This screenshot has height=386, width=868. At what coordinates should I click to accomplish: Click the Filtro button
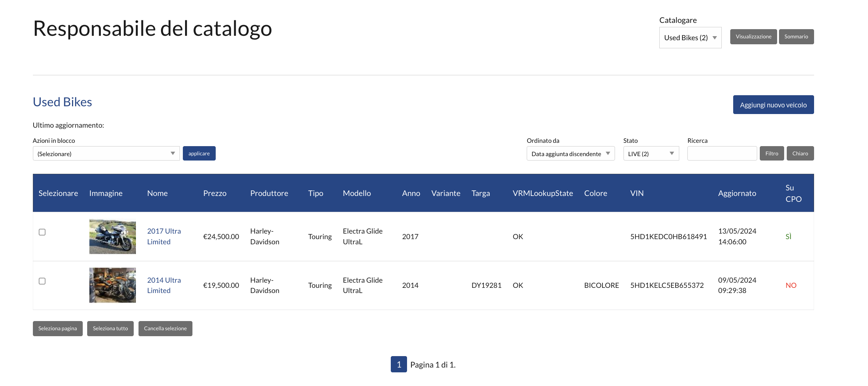[x=772, y=154]
